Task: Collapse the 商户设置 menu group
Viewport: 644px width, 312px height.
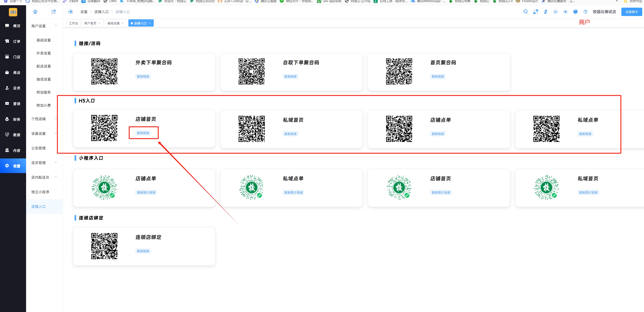Action: click(x=44, y=26)
